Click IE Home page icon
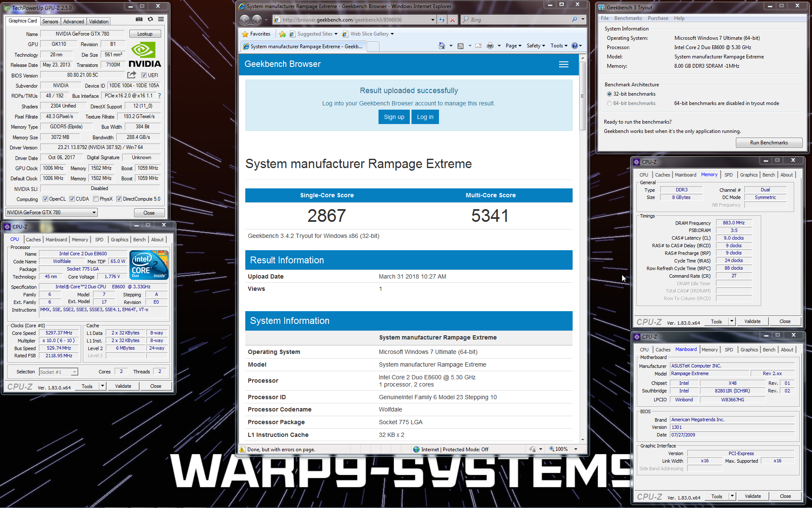The width and height of the screenshot is (812, 508). pyautogui.click(x=442, y=46)
